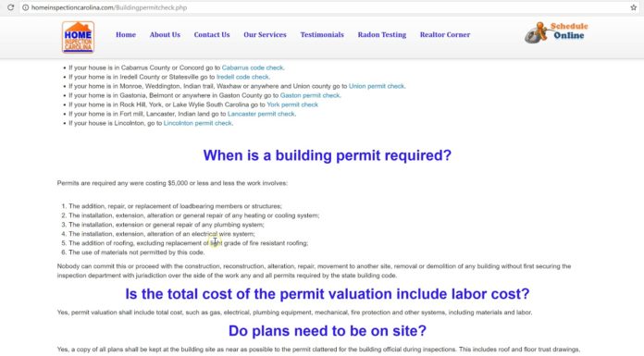The image size is (644, 356).
Task: Navigate to Realtor Corner
Action: coord(445,35)
